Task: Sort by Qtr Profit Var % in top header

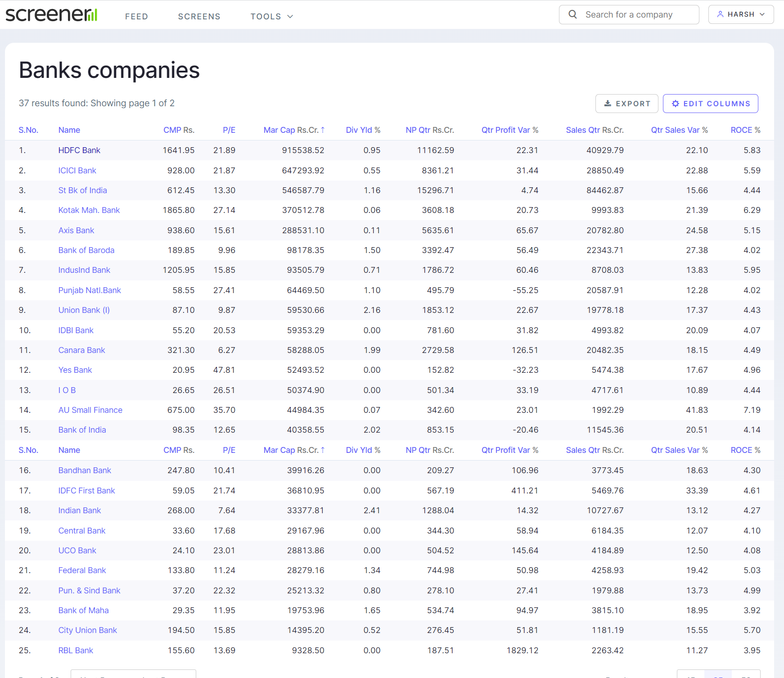Action: 510,130
